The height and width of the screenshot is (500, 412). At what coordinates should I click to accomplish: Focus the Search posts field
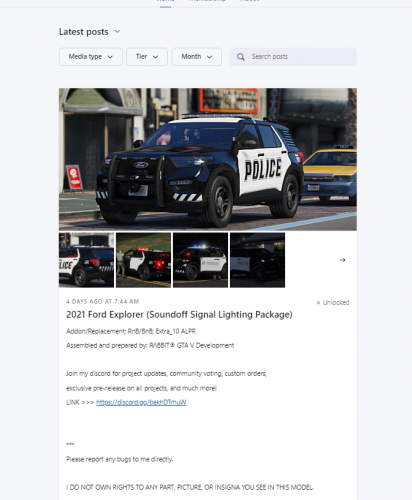pyautogui.click(x=293, y=57)
